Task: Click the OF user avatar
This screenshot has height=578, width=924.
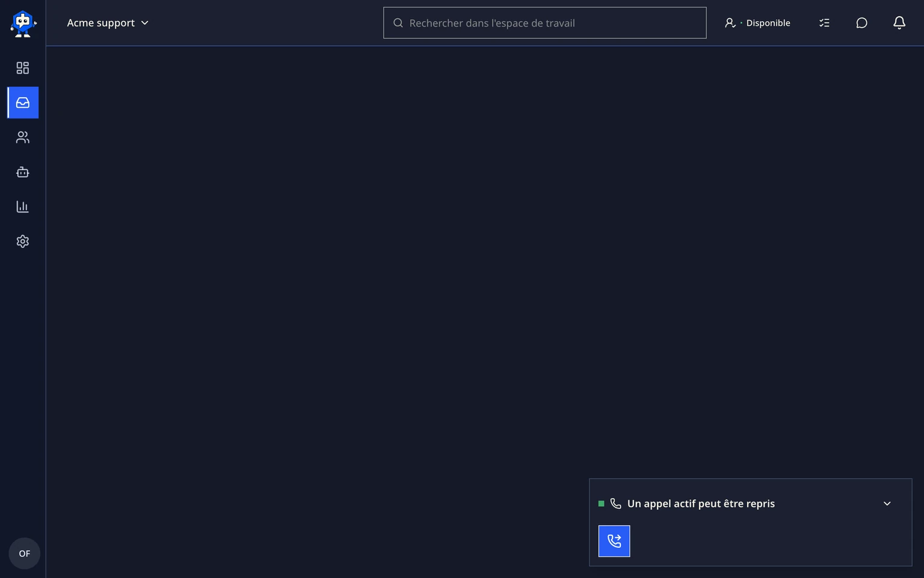Action: (24, 553)
